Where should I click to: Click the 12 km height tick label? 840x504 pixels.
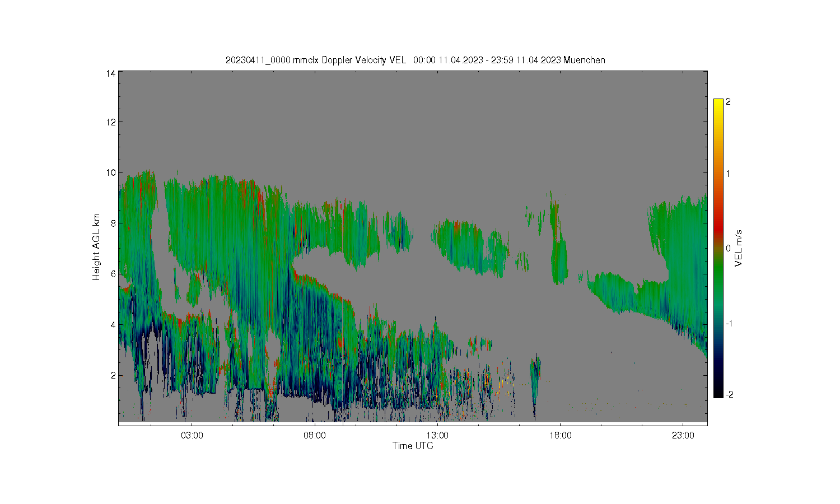pos(111,122)
